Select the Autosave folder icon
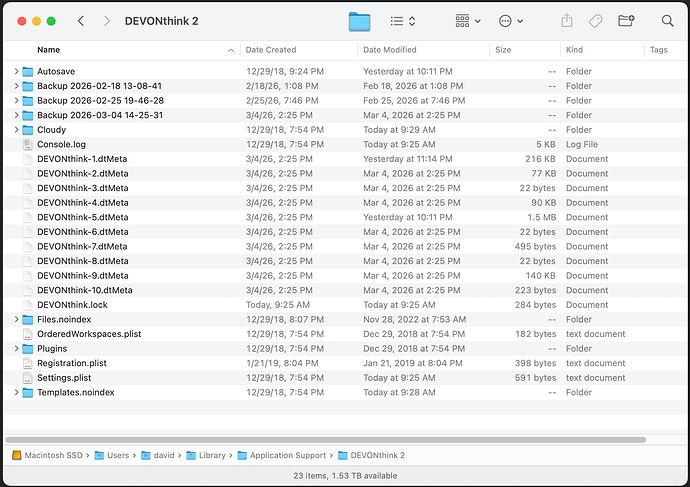 [28, 71]
